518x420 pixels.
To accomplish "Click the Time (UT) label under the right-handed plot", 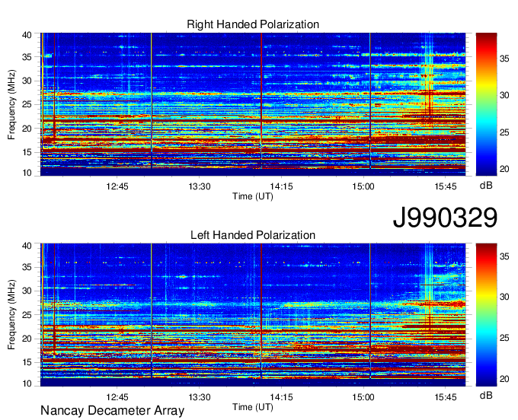I will tap(253, 196).
